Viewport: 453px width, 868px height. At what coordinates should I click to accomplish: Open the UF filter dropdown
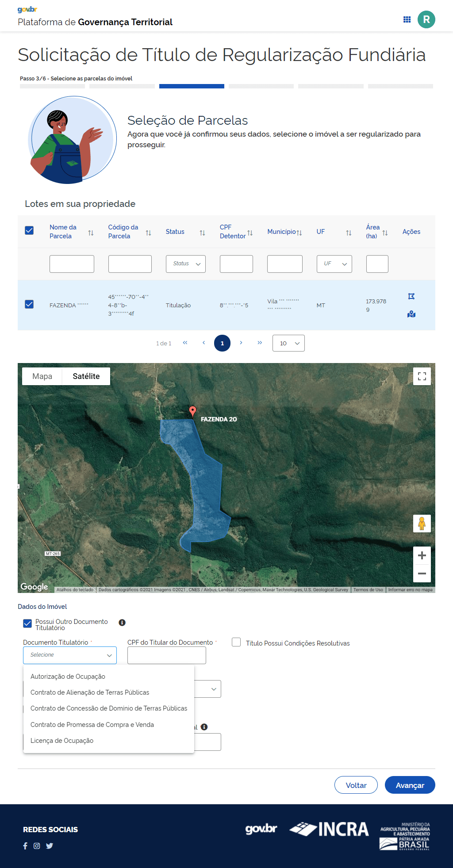[334, 264]
